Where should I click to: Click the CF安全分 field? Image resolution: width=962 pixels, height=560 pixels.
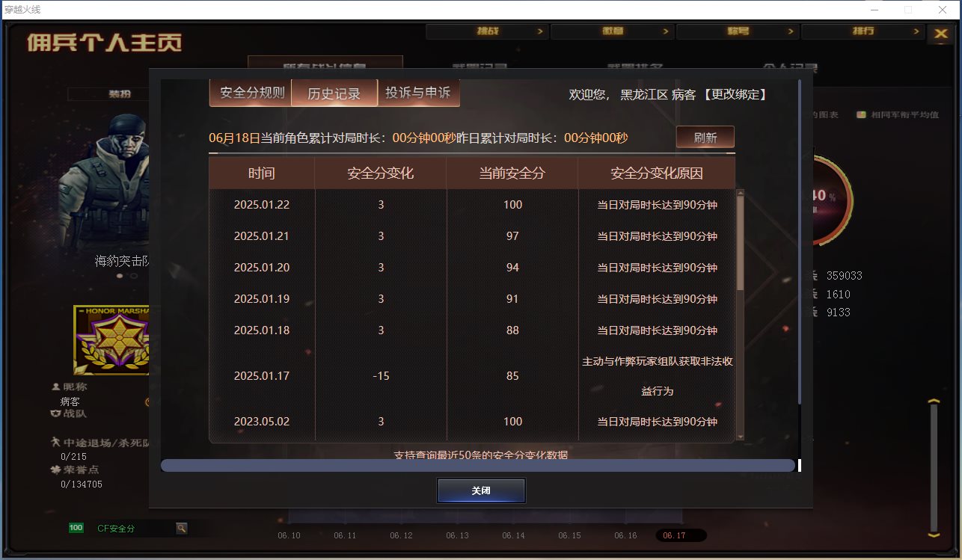135,529
